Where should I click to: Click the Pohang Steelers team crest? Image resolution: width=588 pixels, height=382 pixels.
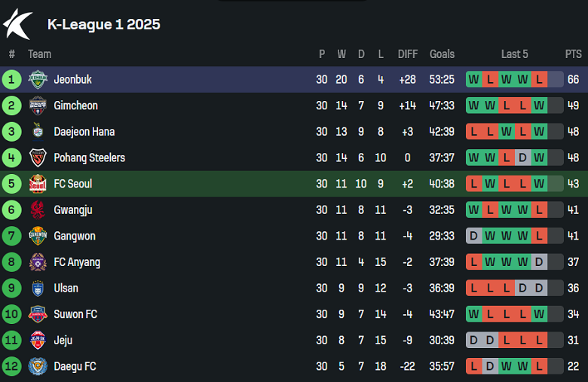coord(38,157)
